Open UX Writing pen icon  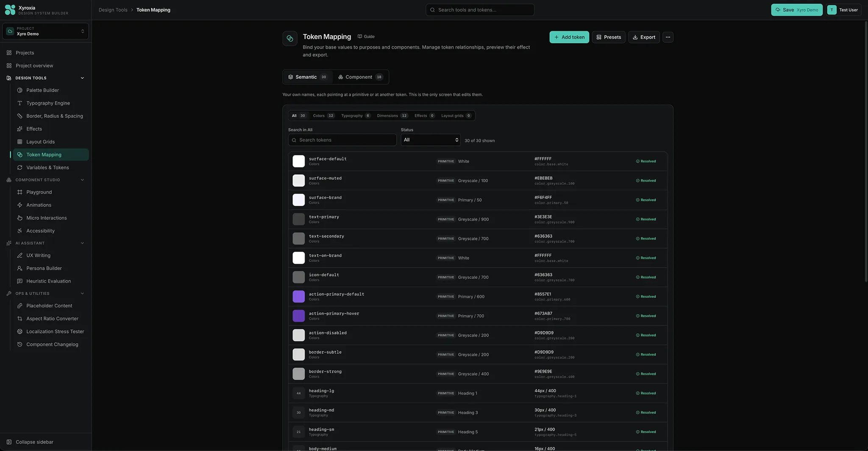click(x=19, y=255)
